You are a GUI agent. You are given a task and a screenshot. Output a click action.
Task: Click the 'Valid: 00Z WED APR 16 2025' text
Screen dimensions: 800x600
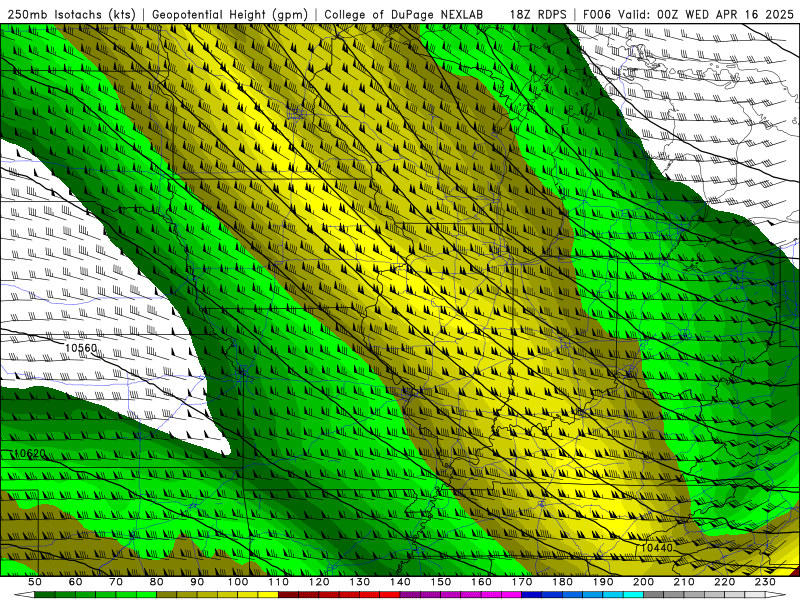[x=706, y=14]
